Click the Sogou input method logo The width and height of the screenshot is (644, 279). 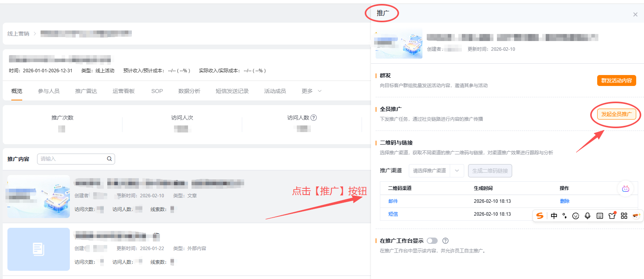[x=540, y=216]
